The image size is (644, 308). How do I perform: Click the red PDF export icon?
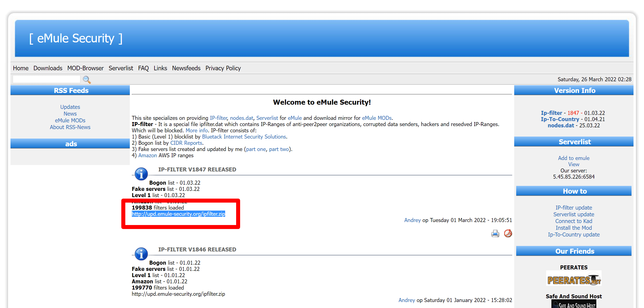tap(508, 233)
